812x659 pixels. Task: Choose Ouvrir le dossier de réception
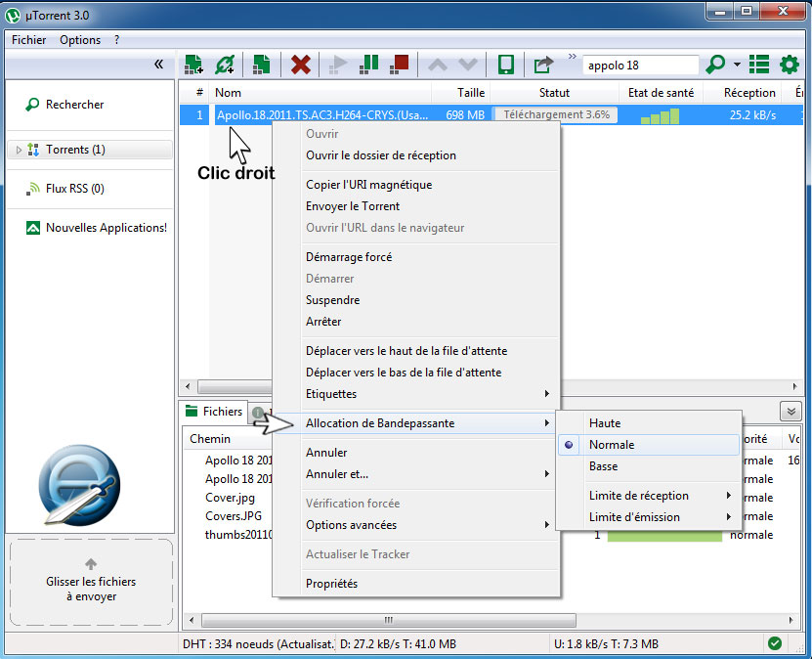coord(417,155)
